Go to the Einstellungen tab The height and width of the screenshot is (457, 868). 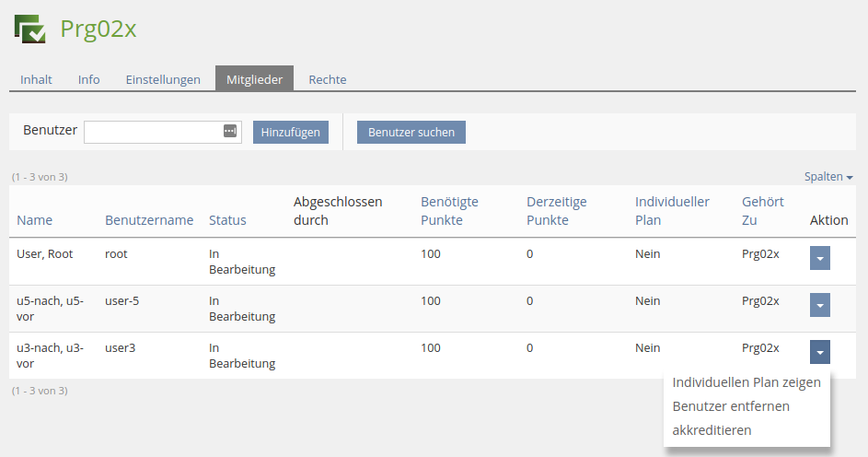point(163,79)
